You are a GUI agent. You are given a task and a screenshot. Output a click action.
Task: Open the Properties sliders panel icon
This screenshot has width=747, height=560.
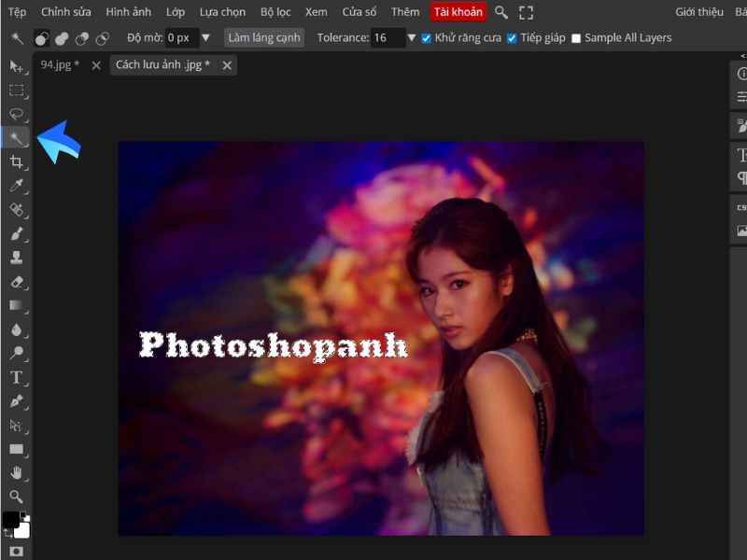pos(741,97)
